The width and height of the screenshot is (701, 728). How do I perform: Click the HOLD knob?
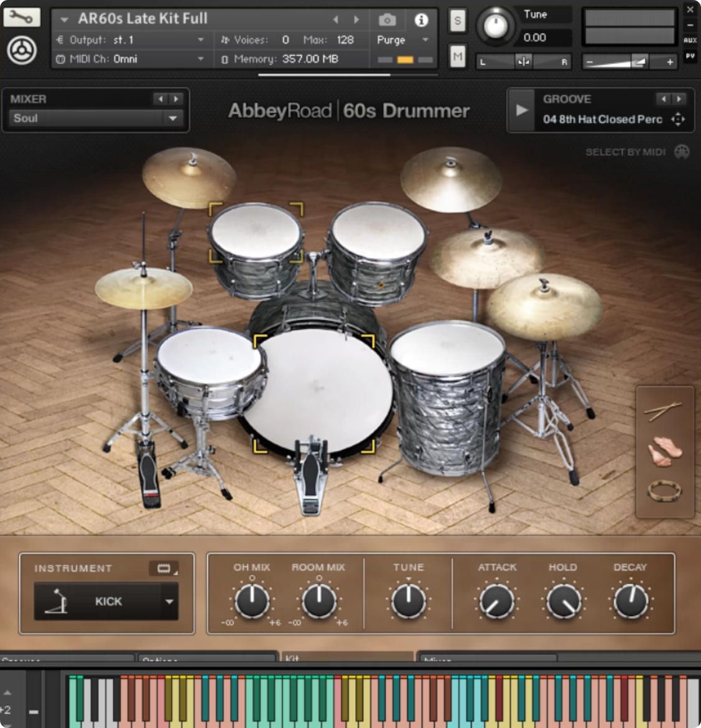click(564, 602)
